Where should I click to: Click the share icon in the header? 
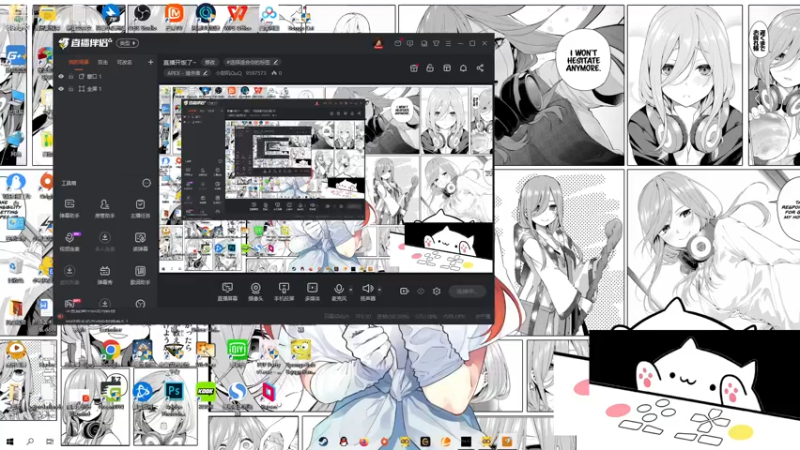480,68
